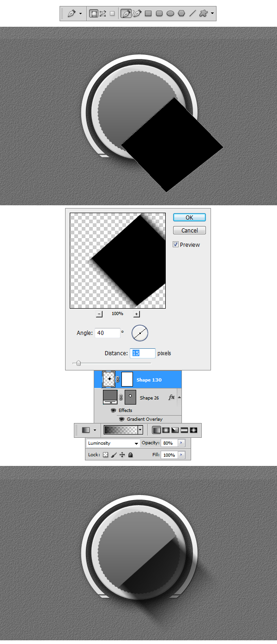Select Shape 130 layer thumbnail
277x644 pixels.
109,379
